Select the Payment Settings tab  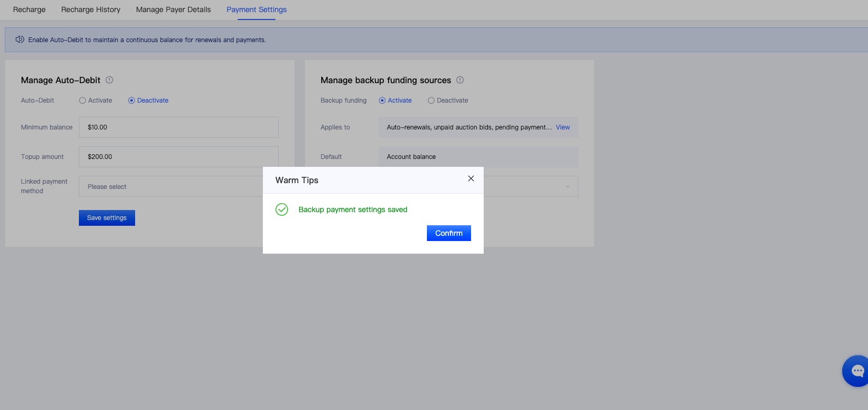[257, 9]
